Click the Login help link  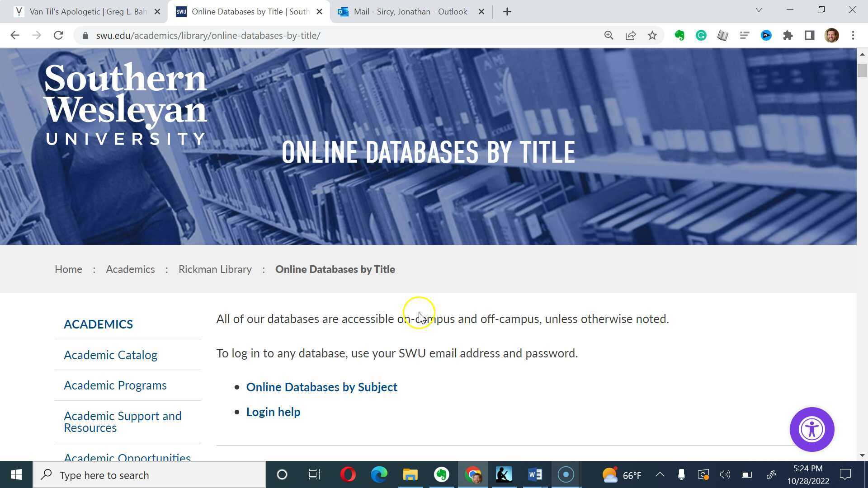pyautogui.click(x=273, y=412)
